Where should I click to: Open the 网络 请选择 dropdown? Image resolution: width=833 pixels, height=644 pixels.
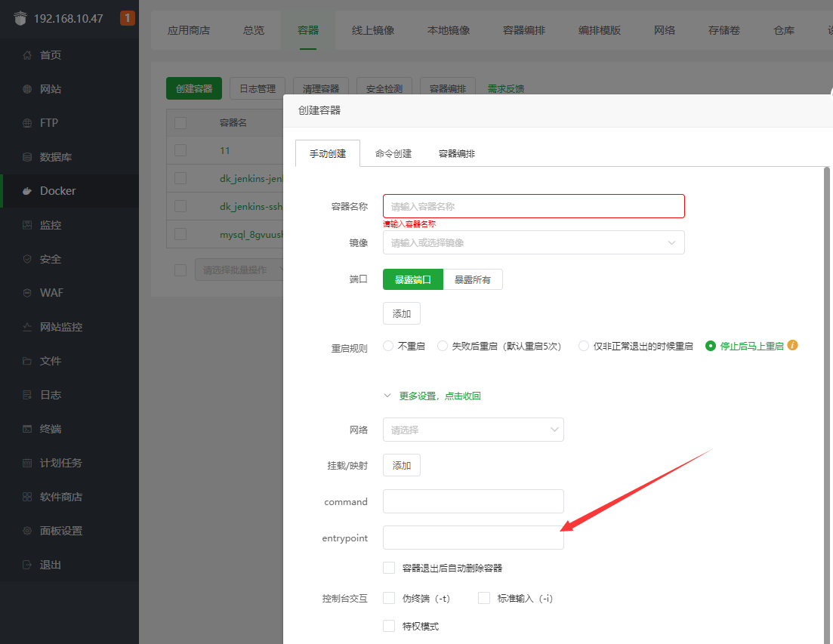coord(474,430)
